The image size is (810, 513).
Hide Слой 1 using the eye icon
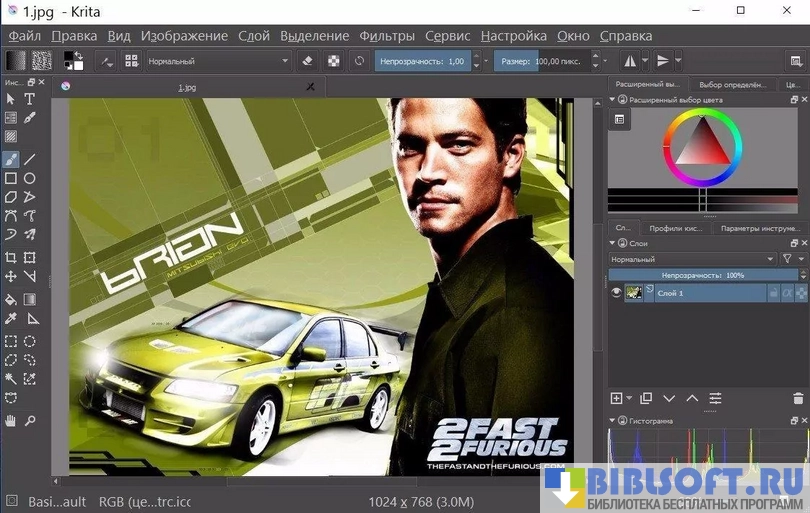[x=617, y=292]
